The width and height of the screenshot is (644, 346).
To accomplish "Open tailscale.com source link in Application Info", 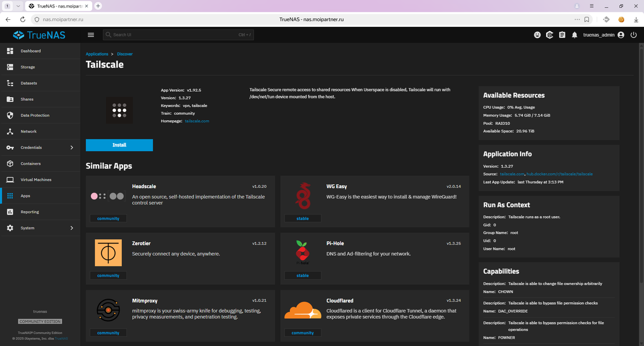I will tap(511, 174).
